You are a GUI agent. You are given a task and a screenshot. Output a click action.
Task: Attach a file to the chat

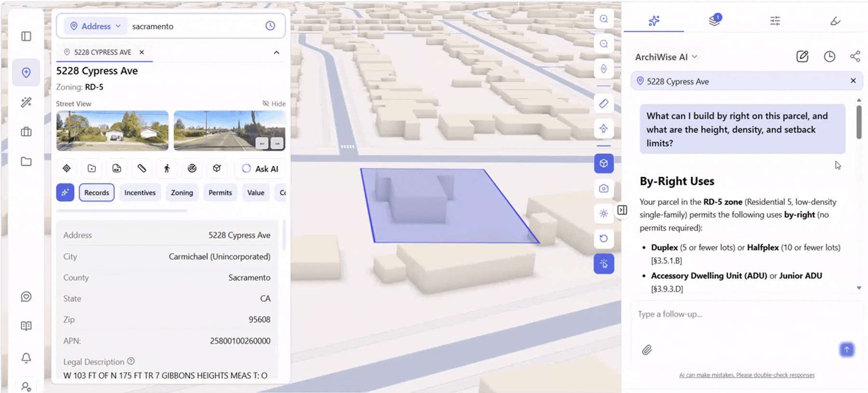647,350
